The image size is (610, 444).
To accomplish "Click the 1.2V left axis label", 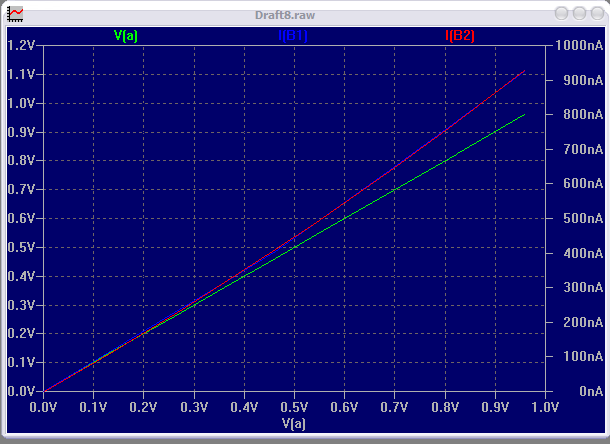I will pyautogui.click(x=22, y=46).
